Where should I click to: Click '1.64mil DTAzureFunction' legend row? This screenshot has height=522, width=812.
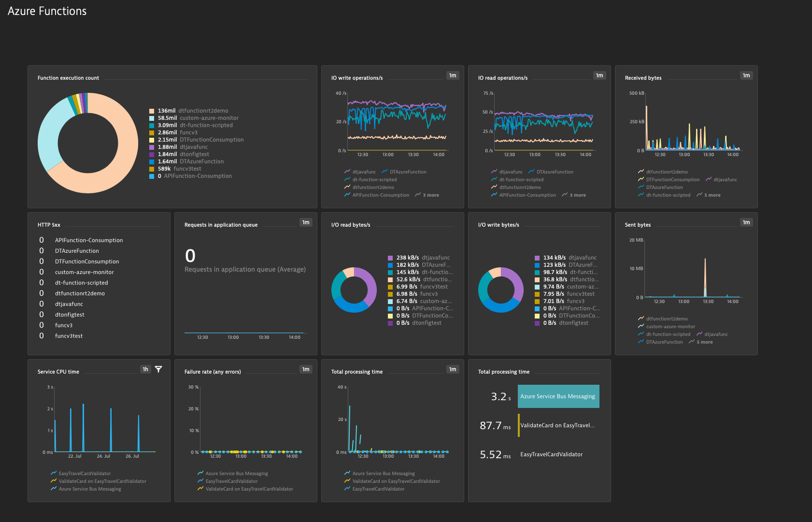tap(186, 161)
